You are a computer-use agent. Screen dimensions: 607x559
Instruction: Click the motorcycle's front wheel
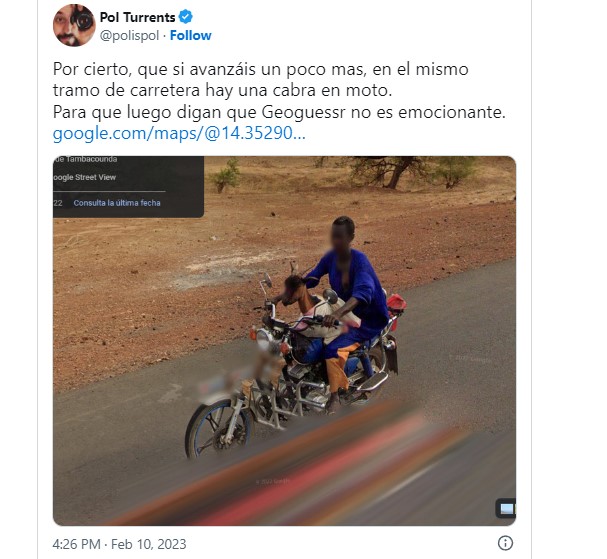coord(219,429)
